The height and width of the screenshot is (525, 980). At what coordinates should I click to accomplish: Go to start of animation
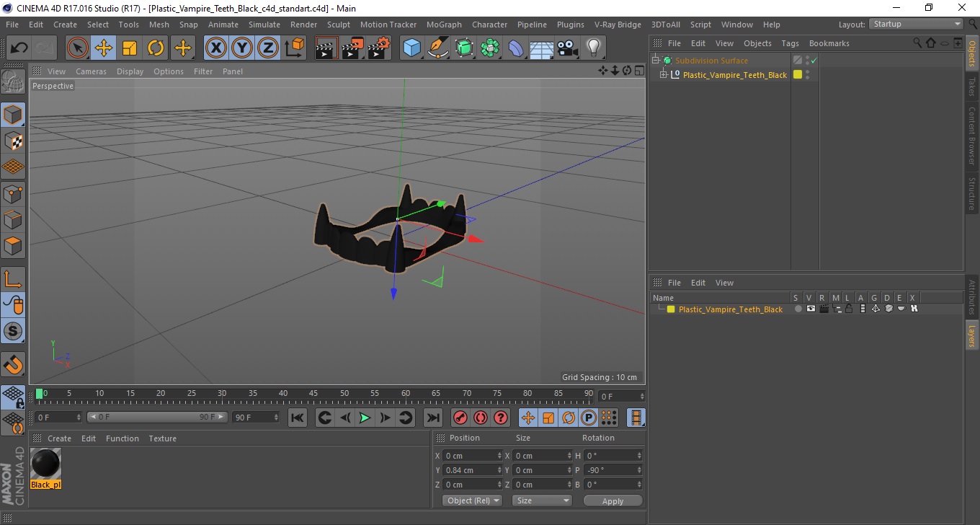click(x=298, y=418)
